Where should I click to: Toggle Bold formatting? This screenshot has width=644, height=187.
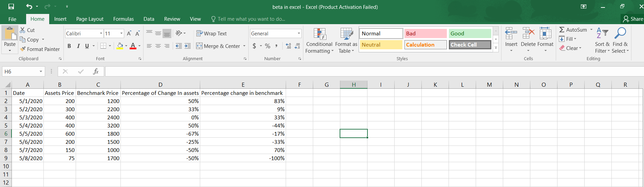coord(69,46)
